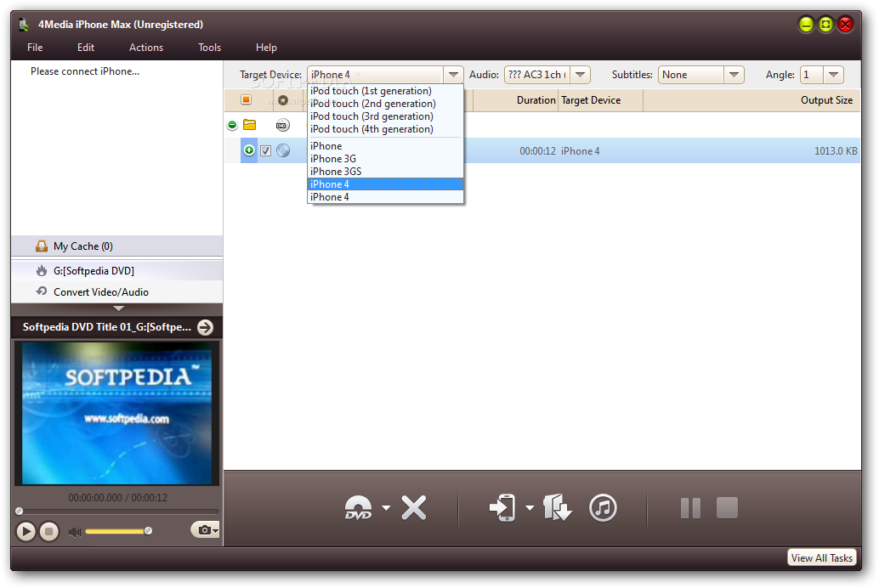
Task: Select the Convert Video/Audio item
Action: pyautogui.click(x=116, y=292)
